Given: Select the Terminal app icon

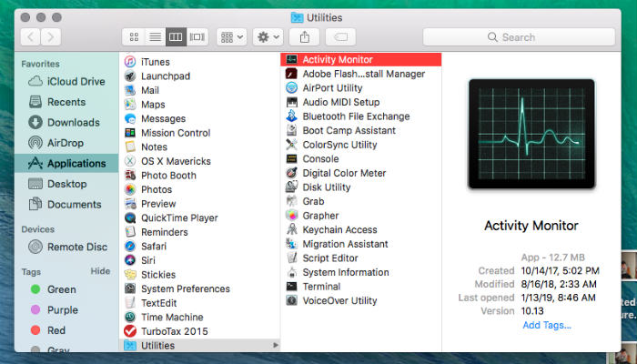Looking at the screenshot, I should coord(291,287).
